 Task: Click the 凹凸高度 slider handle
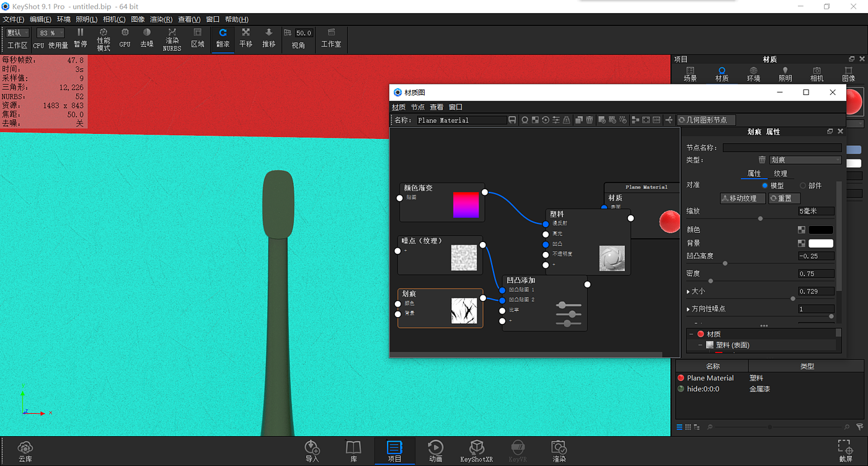point(725,264)
